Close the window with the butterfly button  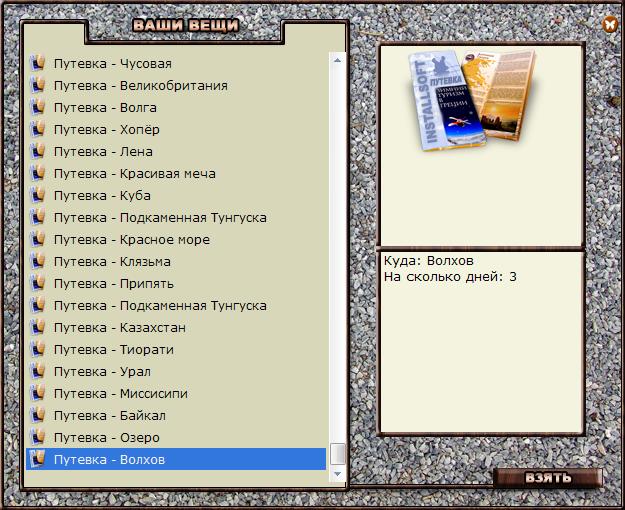click(x=609, y=24)
